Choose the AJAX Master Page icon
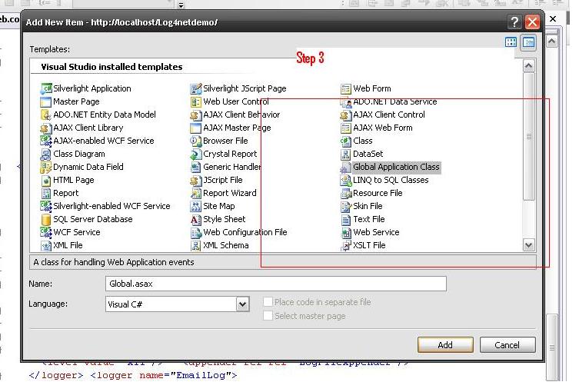The width and height of the screenshot is (579, 392). 196,128
